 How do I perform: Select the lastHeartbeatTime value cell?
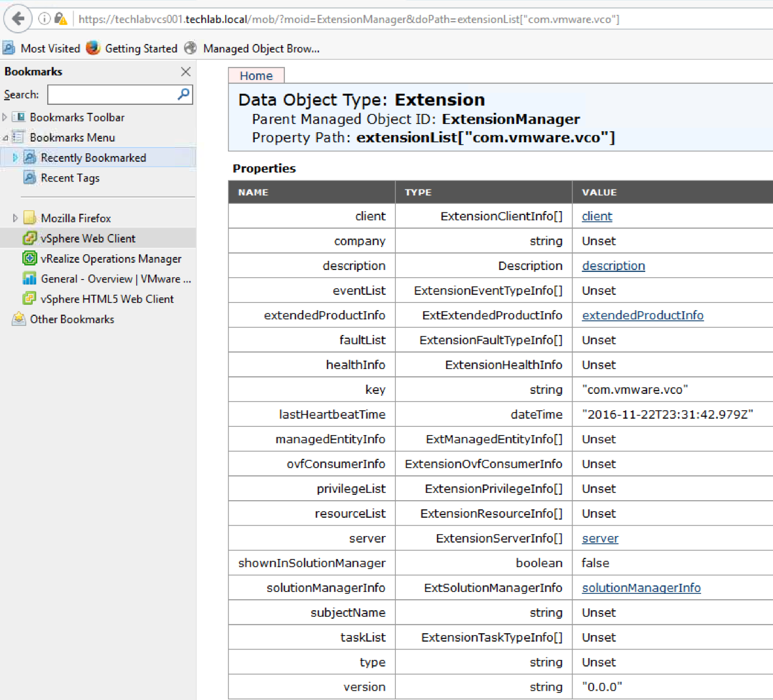pyautogui.click(x=667, y=414)
